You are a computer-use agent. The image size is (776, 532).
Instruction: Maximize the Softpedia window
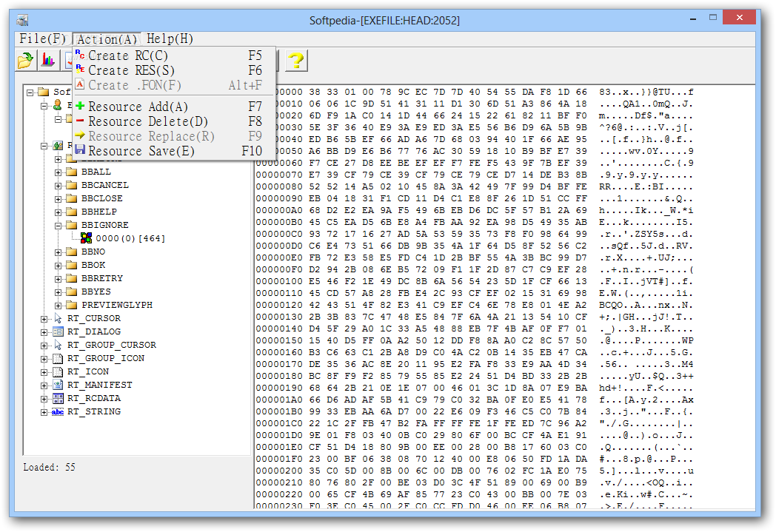(x=712, y=18)
